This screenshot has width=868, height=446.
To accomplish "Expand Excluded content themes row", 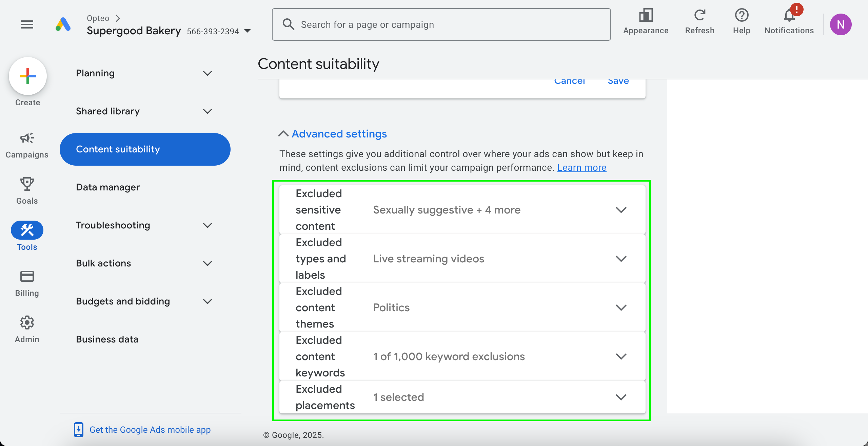I will pos(621,308).
